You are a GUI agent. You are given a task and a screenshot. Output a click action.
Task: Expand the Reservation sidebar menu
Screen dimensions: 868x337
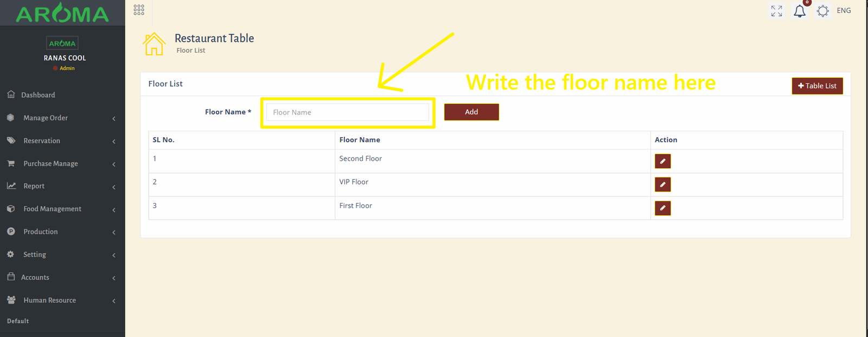(x=42, y=141)
